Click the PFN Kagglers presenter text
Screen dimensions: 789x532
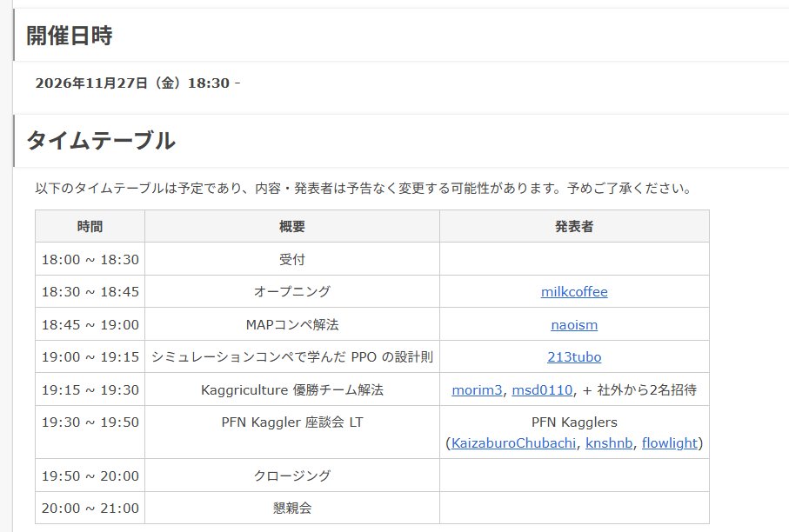click(574, 422)
